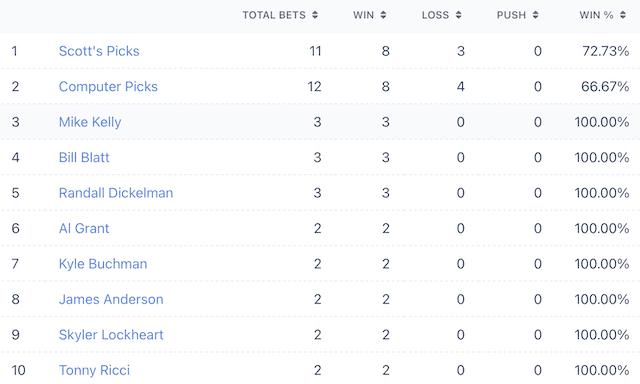The height and width of the screenshot is (384, 640).
Task: Click the Push column sort icon
Action: pos(535,15)
